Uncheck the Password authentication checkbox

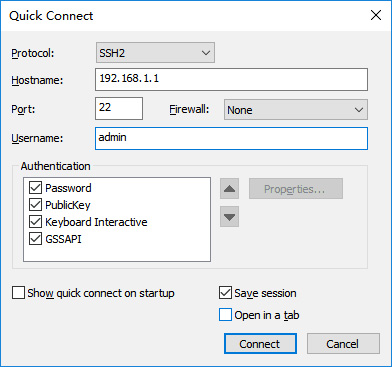[x=35, y=188]
